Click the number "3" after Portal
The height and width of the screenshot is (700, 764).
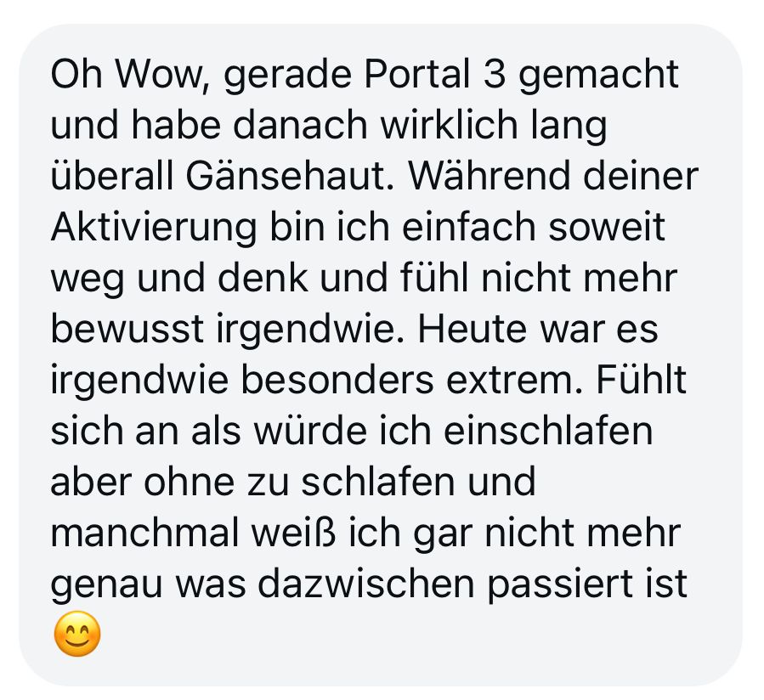(495, 75)
